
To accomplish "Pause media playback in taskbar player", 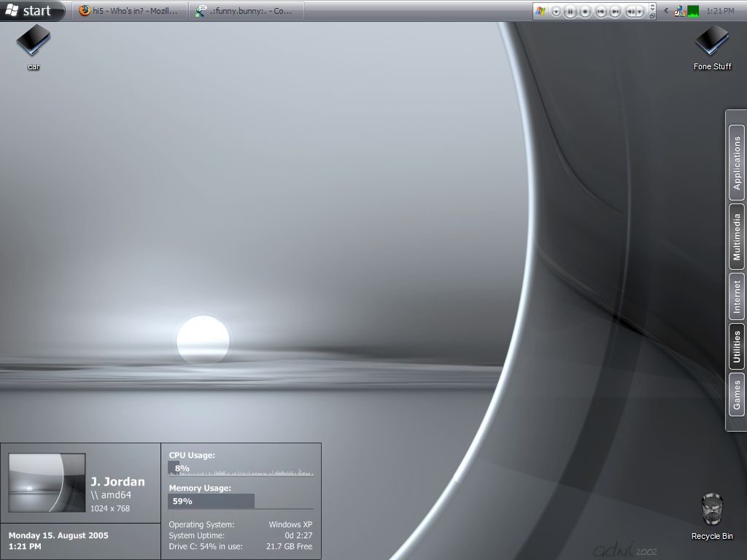I will [x=570, y=12].
